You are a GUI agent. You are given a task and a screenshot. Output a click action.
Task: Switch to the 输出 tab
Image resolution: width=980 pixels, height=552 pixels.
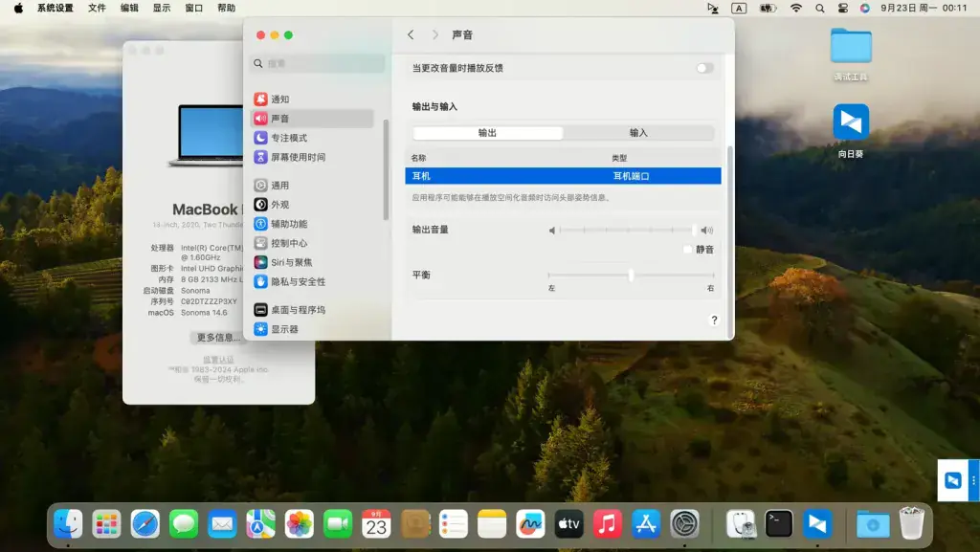click(487, 132)
